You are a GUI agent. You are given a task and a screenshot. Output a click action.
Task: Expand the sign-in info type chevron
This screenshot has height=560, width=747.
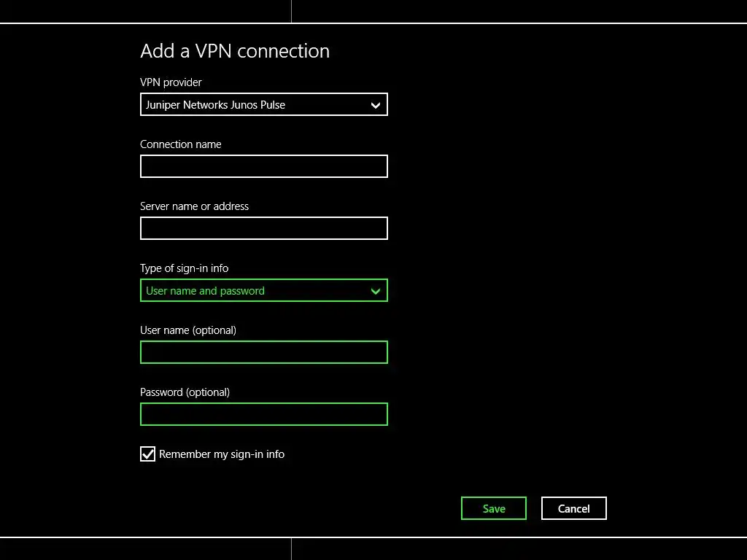pos(376,291)
